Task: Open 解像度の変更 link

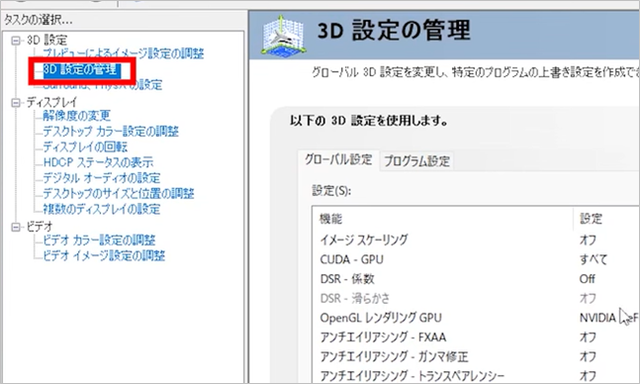Action: [x=77, y=115]
